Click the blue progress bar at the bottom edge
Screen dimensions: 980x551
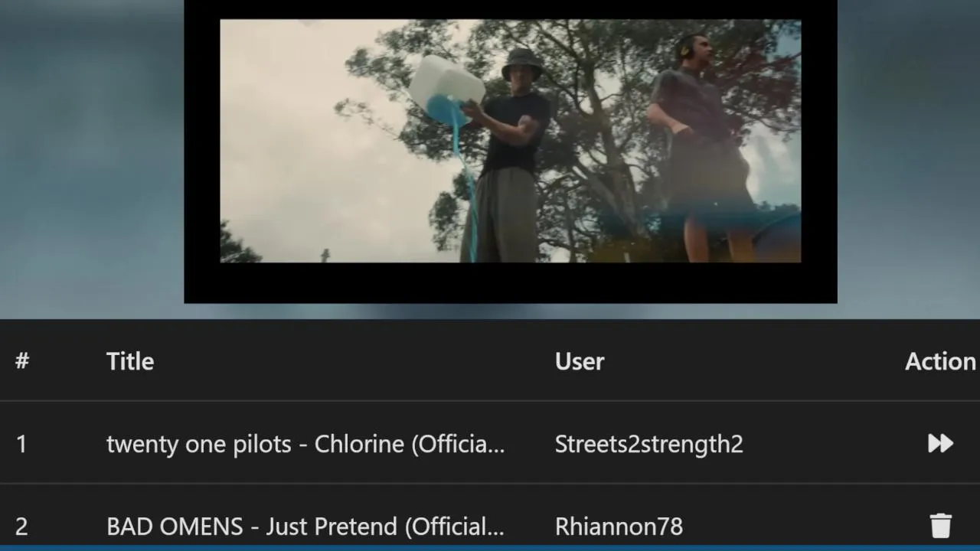tap(490, 548)
